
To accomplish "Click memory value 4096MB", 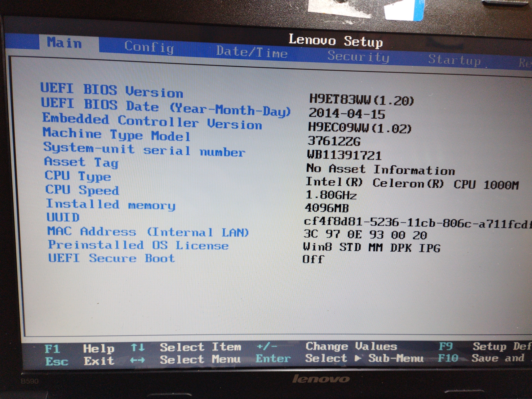I will point(327,208).
